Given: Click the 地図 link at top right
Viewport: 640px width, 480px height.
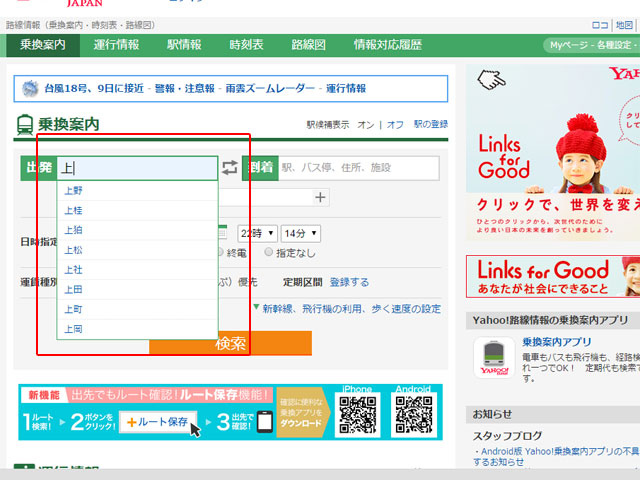Looking at the screenshot, I should [x=624, y=25].
